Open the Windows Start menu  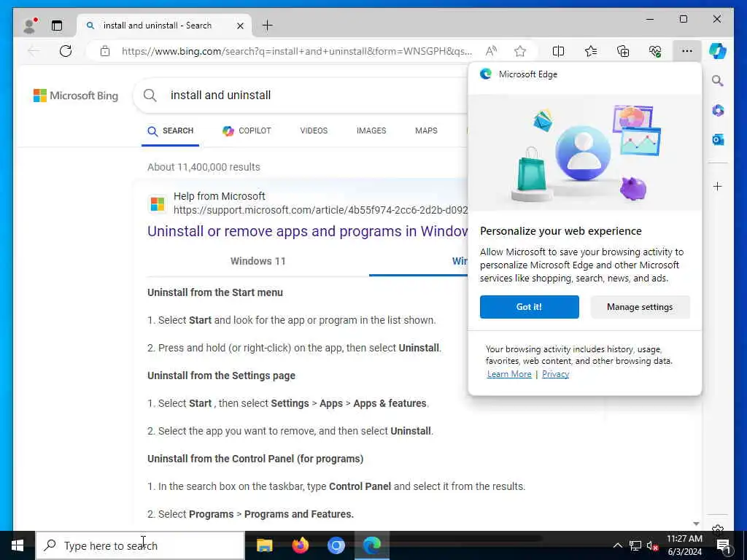pyautogui.click(x=18, y=545)
